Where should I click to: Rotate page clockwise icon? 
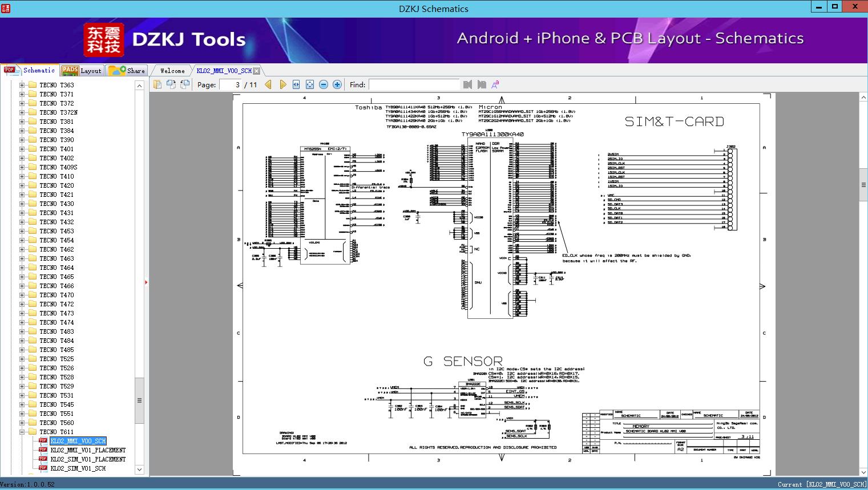click(x=185, y=84)
